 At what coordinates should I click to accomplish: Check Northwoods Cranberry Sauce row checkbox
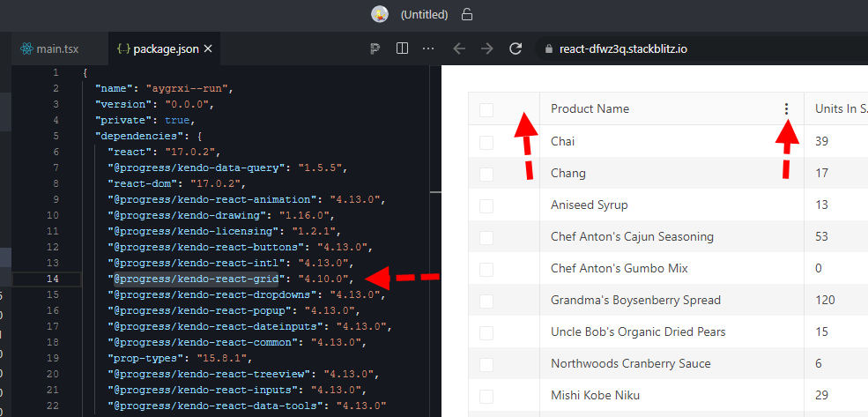tap(486, 365)
